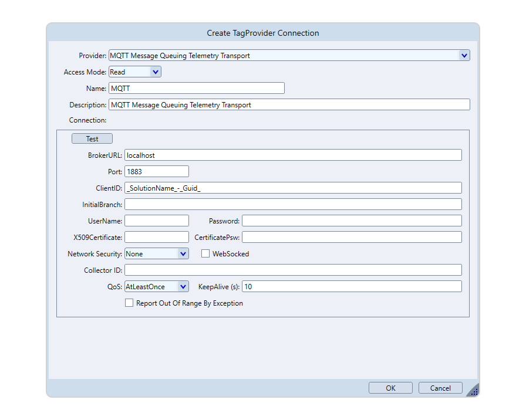Viewport: 526px width, 420px height.
Task: Focus the Collector ID field
Action: tap(293, 270)
